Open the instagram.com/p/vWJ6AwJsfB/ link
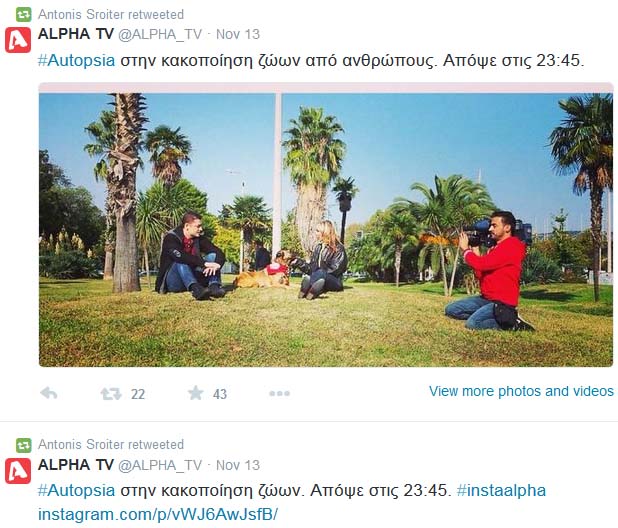This screenshot has width=618, height=528. point(158,514)
